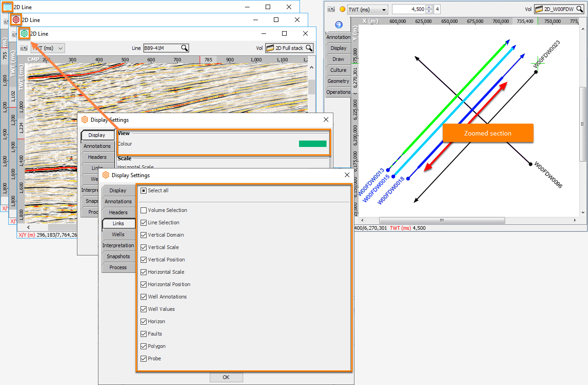Screen dimensions: 588x385
Task: Uncheck the Polygon checkbox
Action: (x=144, y=346)
